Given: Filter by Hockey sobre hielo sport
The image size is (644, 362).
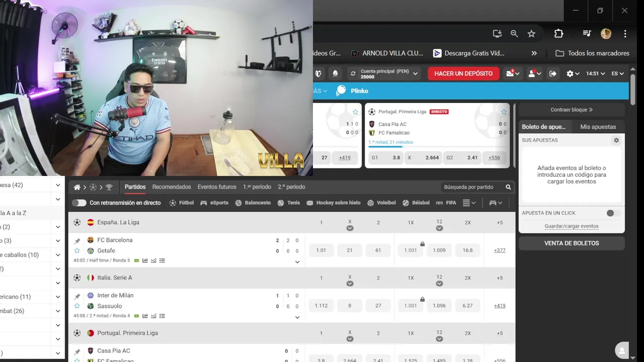Looking at the screenshot, I should (x=333, y=203).
